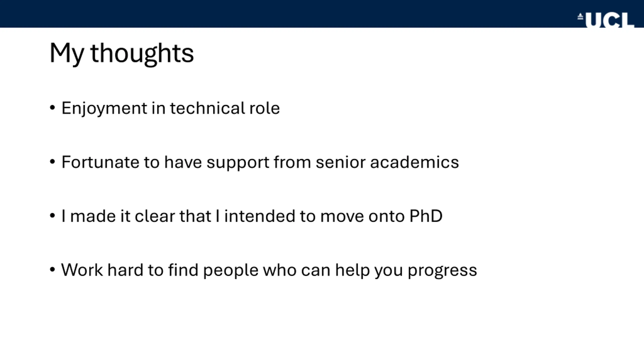Screen dimensions: 644x362
Task: Click the word 'people' in last bullet
Action: pyautogui.click(x=231, y=271)
